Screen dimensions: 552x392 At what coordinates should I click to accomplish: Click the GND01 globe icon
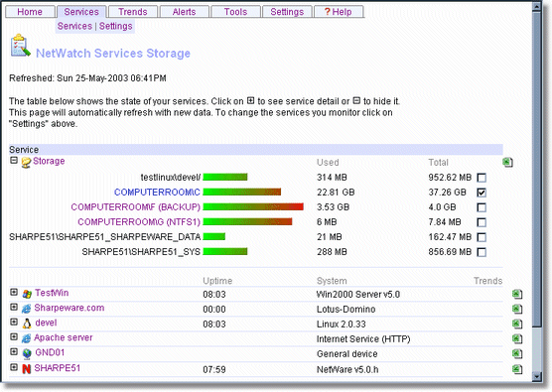click(x=27, y=353)
